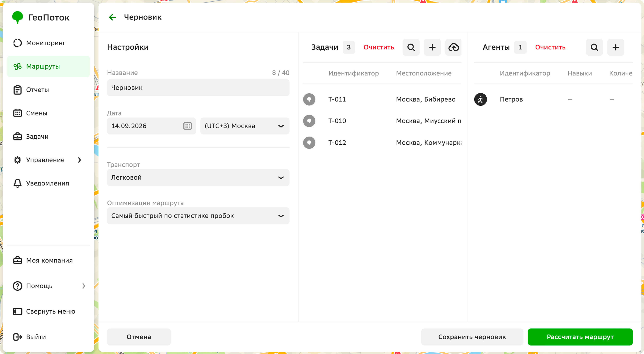Expand the route optimization dropdown
Screen dimensions: 644x354
tap(198, 216)
